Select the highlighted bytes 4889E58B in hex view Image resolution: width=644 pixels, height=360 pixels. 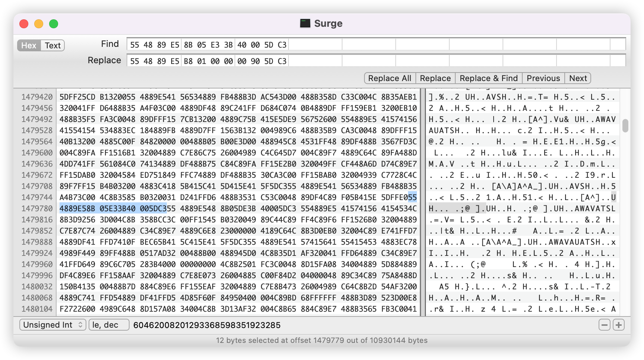tap(77, 209)
